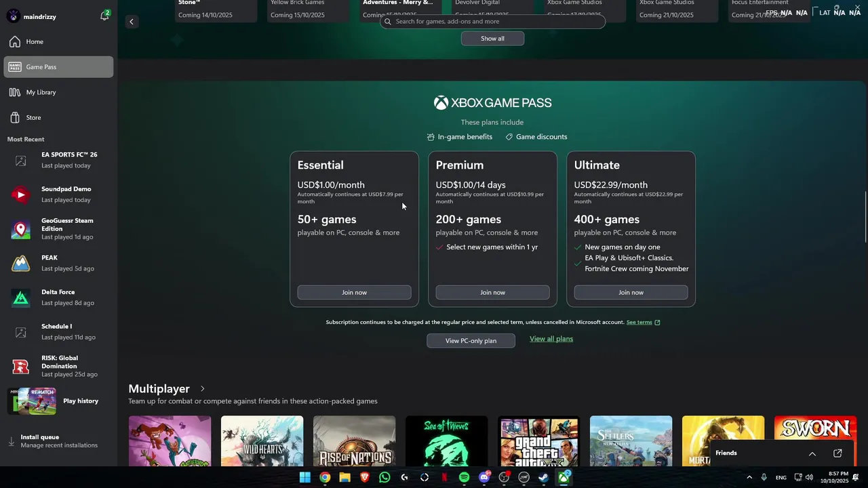Image resolution: width=868 pixels, height=488 pixels.
Task: Open Play history
Action: point(58,401)
